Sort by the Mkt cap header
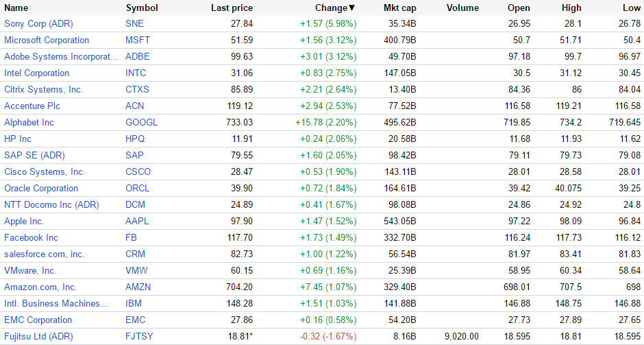This screenshot has height=345, width=644. (x=399, y=8)
